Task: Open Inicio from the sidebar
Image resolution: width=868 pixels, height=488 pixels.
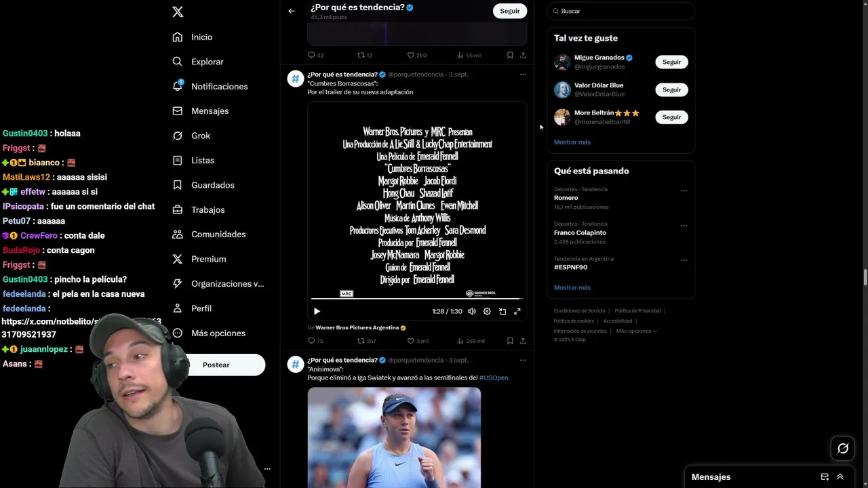Action: (x=193, y=37)
